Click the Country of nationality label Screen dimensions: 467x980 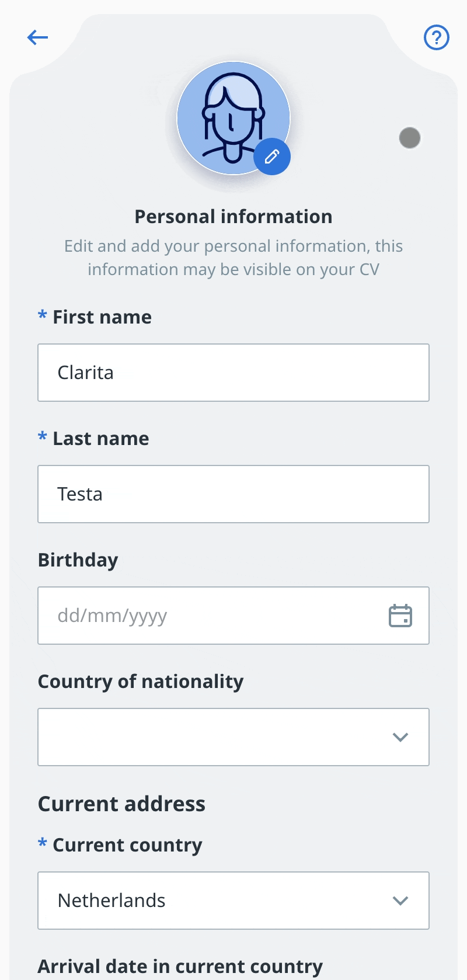tap(141, 682)
